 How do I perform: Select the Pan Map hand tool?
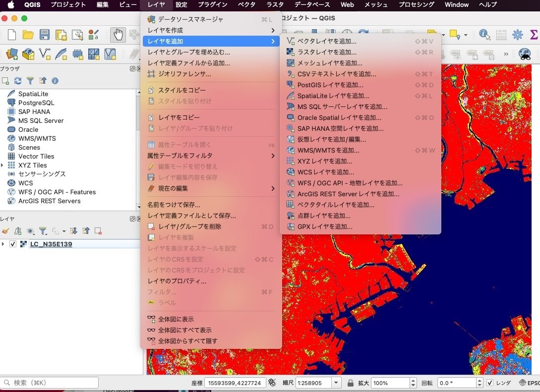118,35
